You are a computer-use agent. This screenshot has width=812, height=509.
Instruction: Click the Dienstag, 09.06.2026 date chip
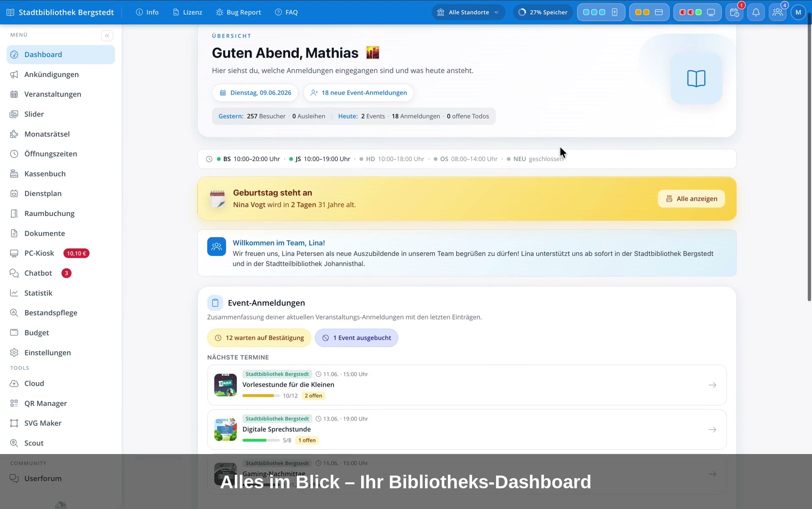pyautogui.click(x=255, y=93)
